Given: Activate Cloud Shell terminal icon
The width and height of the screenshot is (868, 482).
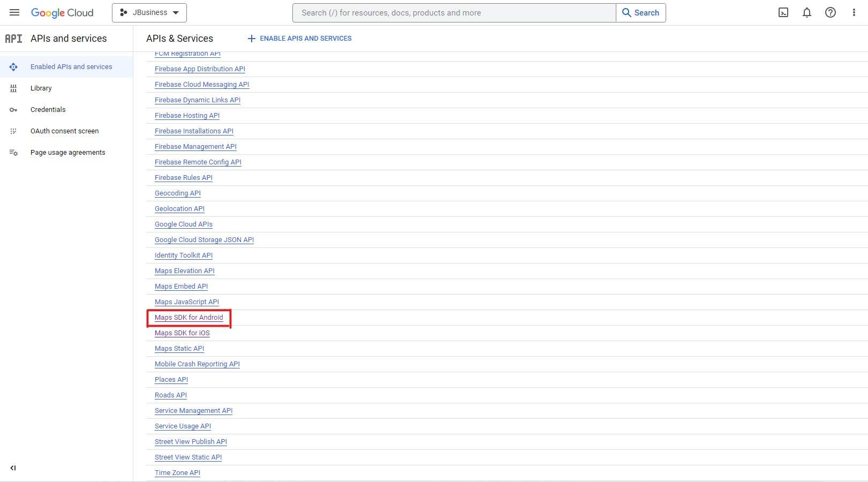Looking at the screenshot, I should tap(783, 12).
